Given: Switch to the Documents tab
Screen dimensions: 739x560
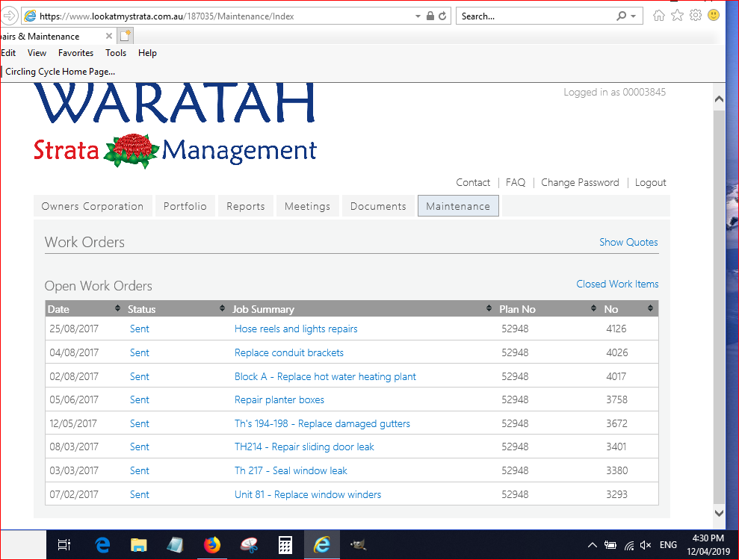Looking at the screenshot, I should coord(378,206).
